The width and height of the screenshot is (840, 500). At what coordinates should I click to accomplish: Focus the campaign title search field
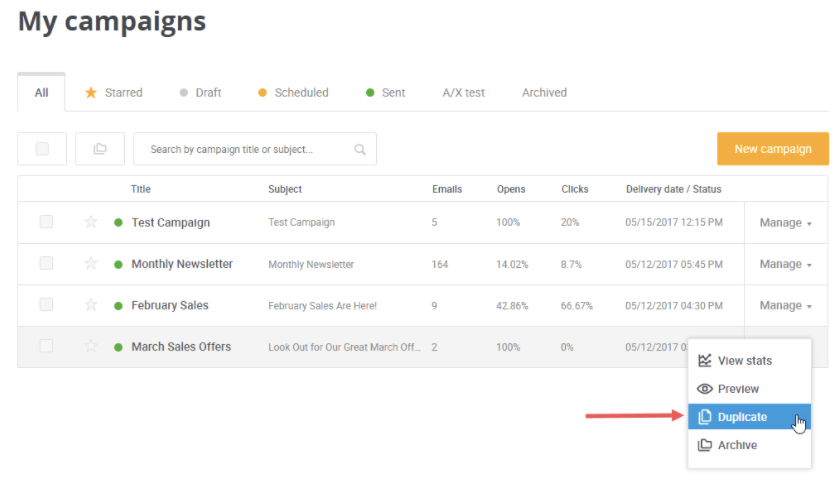click(255, 149)
